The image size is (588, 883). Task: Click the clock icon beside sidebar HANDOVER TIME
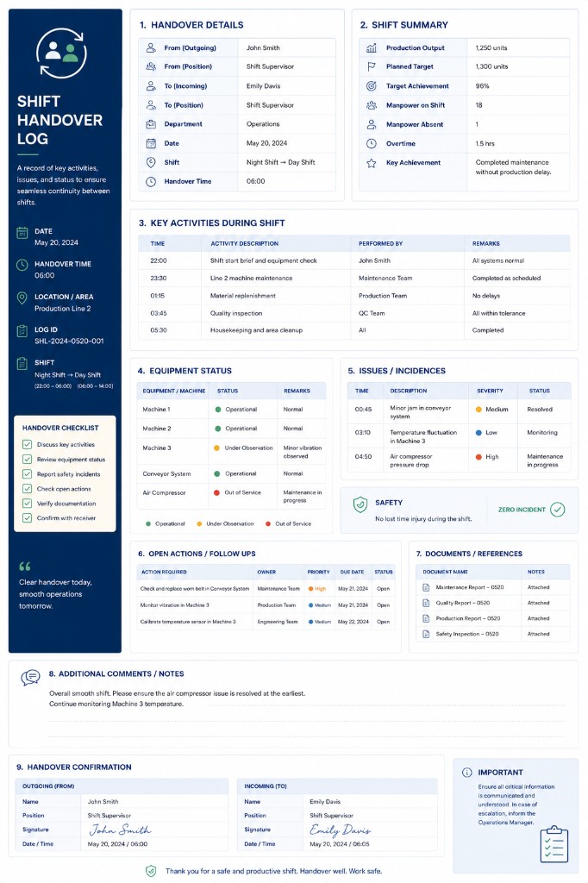pos(22,266)
